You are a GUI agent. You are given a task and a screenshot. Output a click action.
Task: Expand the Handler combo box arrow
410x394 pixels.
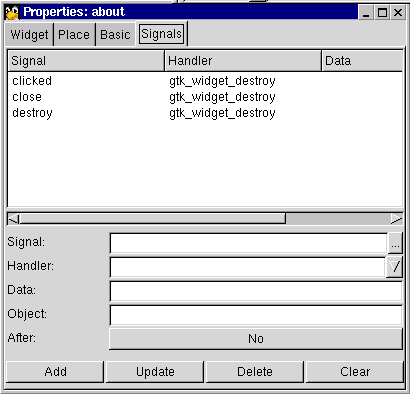click(395, 266)
